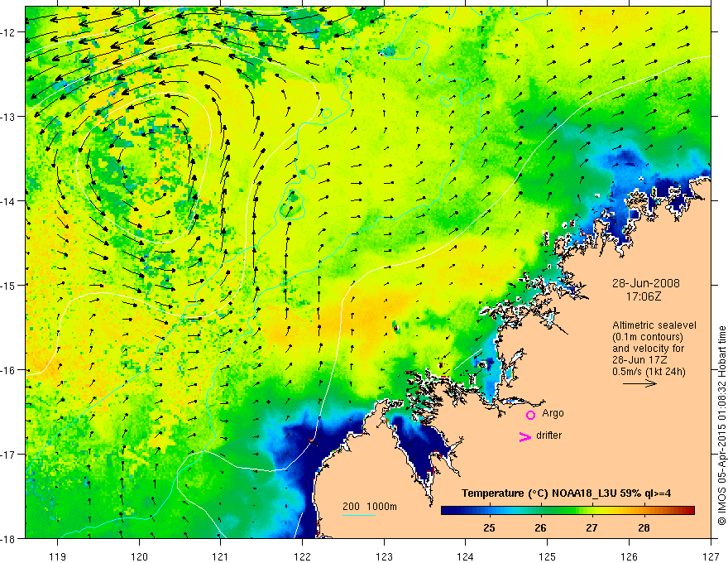Viewport: 728px width, 563px height.
Task: Click colorbar tick label 27
Action: (x=591, y=527)
